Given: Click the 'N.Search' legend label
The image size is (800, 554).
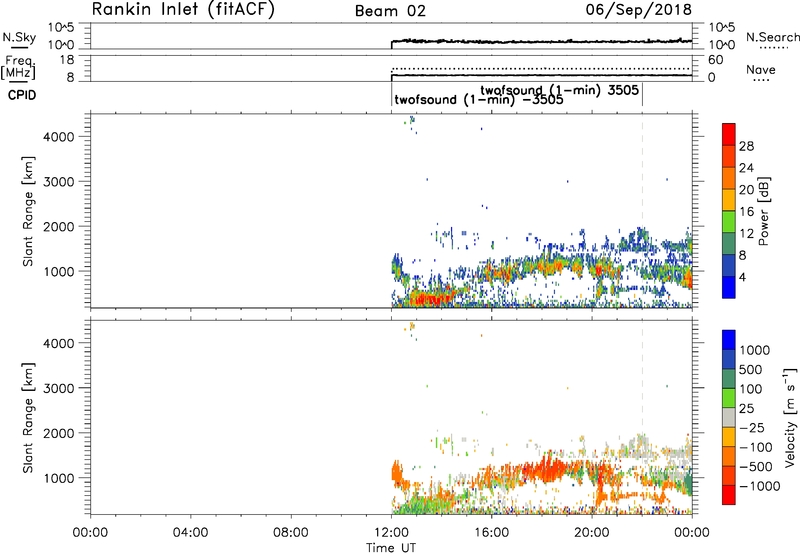Looking at the screenshot, I should [x=772, y=37].
